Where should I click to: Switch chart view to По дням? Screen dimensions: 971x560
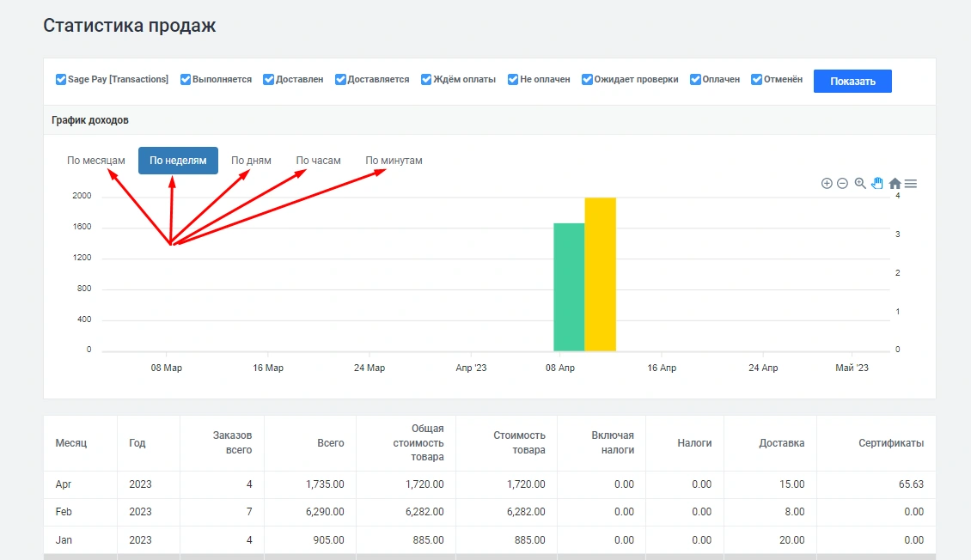tap(251, 161)
